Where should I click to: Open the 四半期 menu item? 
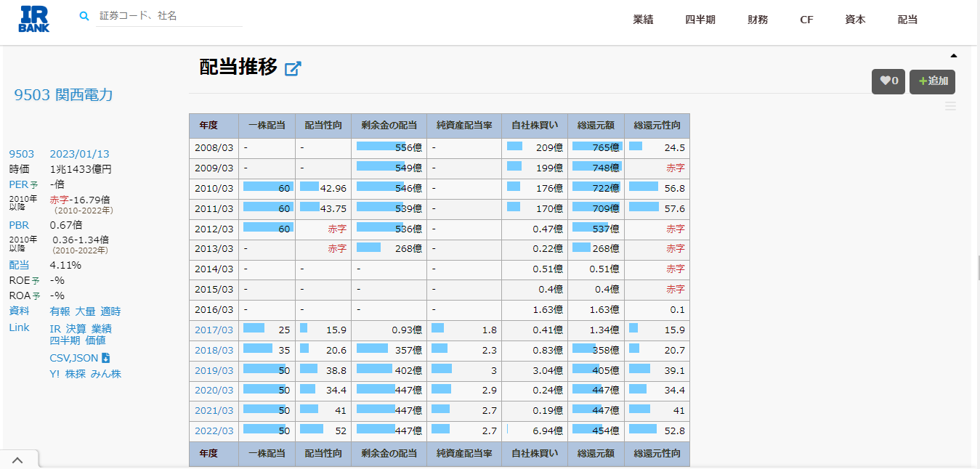coord(700,20)
